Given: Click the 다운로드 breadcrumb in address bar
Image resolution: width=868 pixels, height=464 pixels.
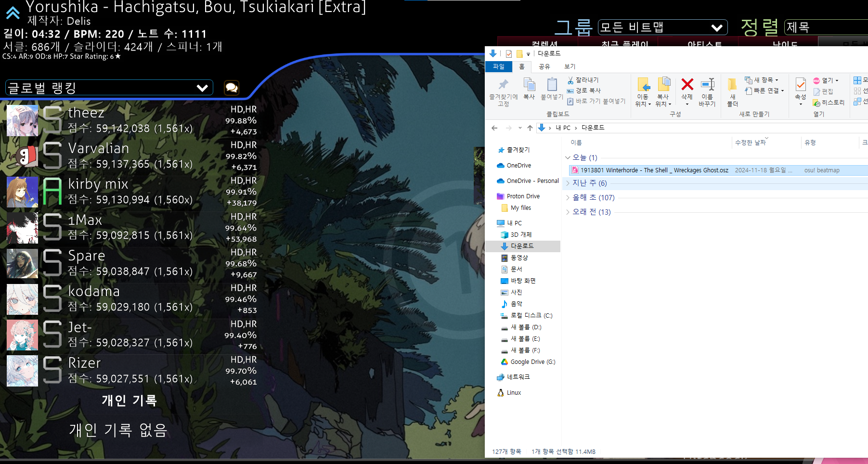Looking at the screenshot, I should 593,128.
